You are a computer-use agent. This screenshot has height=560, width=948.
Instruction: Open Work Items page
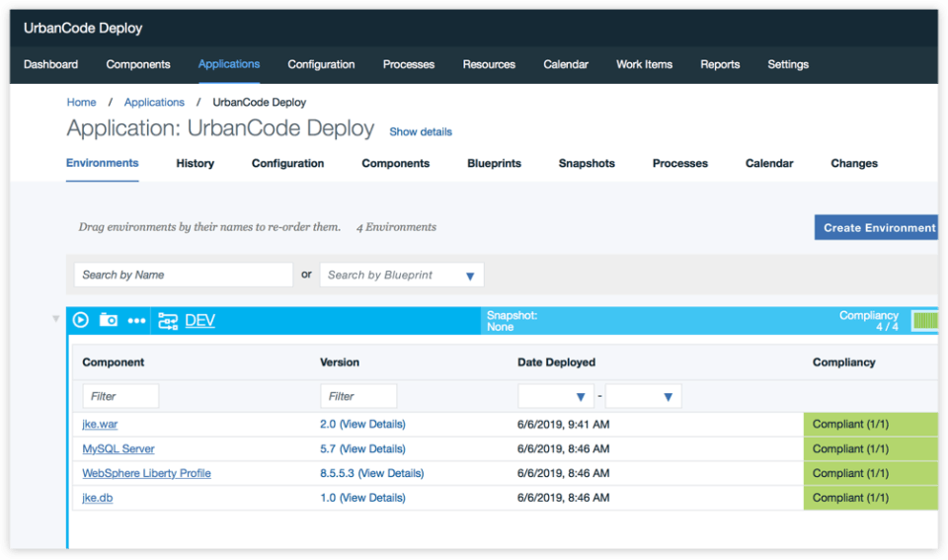tap(645, 64)
